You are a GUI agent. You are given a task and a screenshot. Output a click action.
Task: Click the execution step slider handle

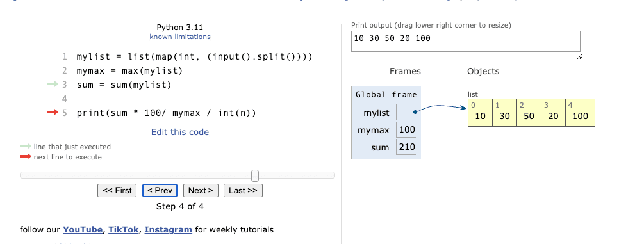(255, 175)
